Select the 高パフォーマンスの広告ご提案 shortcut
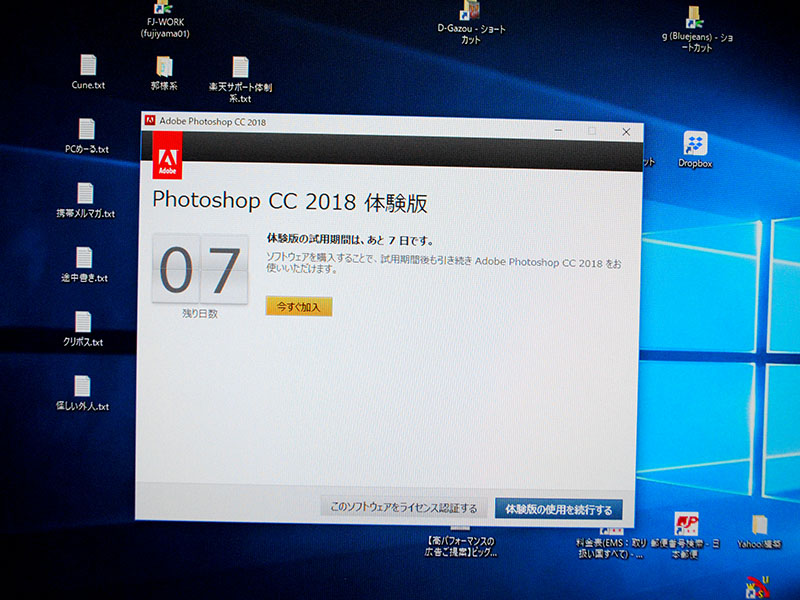 [x=461, y=542]
